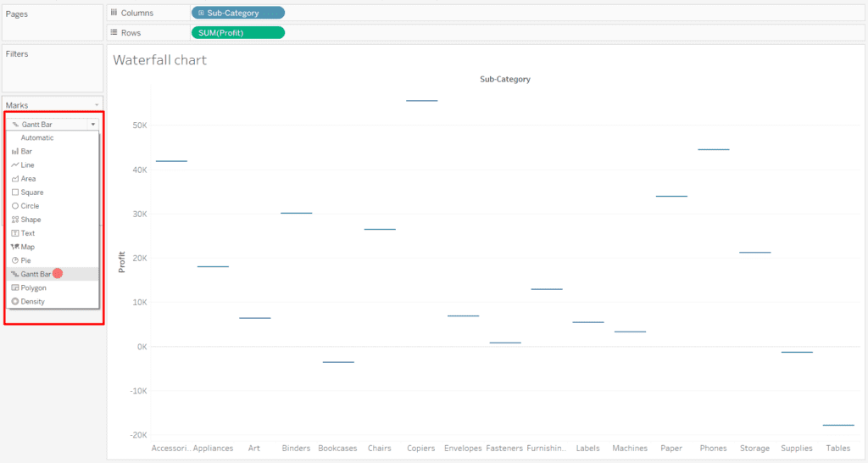The image size is (868, 463).
Task: Click the Square mark icon
Action: click(x=15, y=192)
